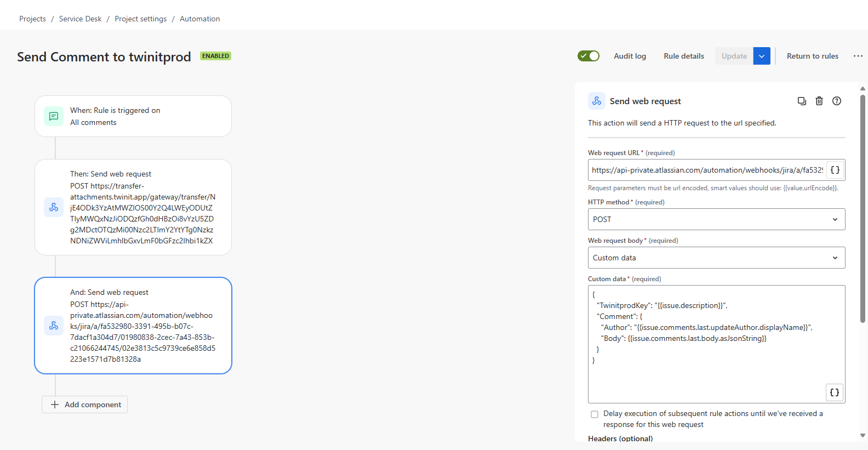Viewport: 868px width, 450px height.
Task: Open the HTTP method dropdown
Action: [x=716, y=219]
